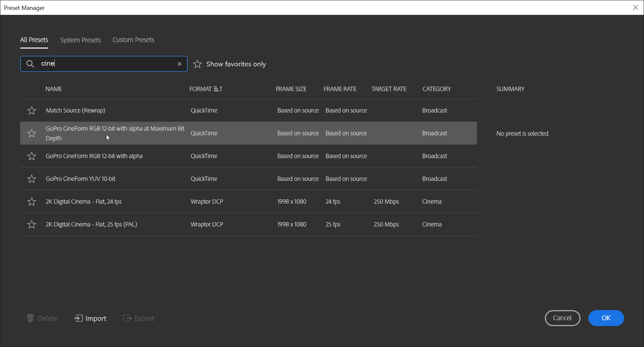Click the Cancel button

pyautogui.click(x=562, y=318)
